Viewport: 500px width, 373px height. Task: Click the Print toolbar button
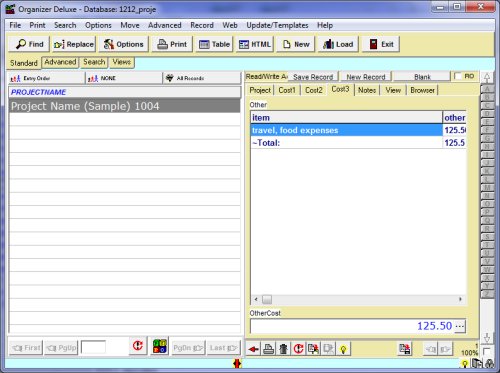pos(172,44)
